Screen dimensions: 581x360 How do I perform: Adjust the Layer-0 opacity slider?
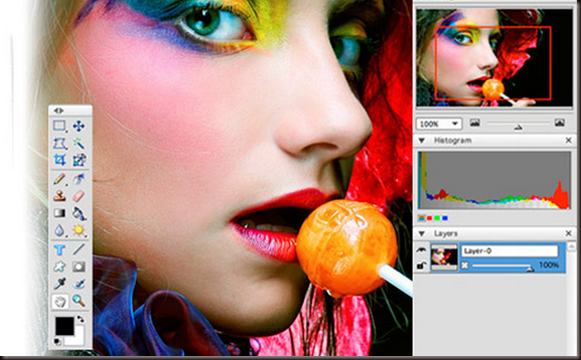[x=530, y=268]
